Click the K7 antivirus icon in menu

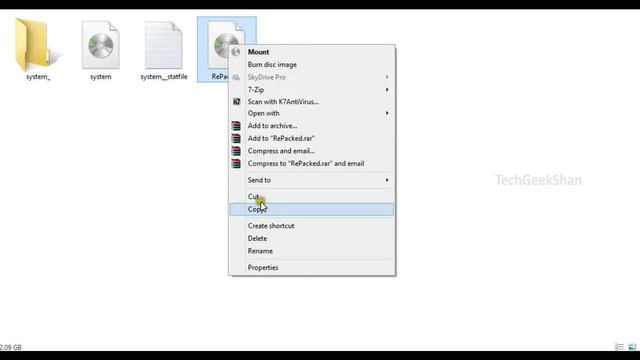click(236, 102)
